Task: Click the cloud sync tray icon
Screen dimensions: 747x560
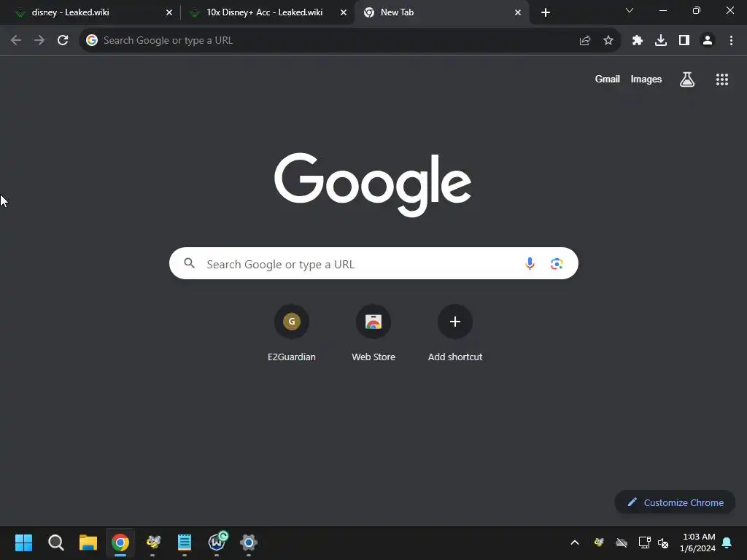Action: tap(622, 542)
